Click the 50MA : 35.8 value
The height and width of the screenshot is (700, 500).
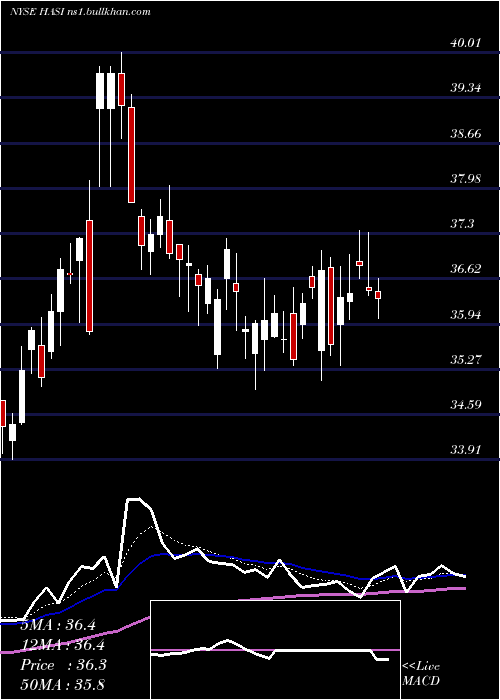[x=62, y=684]
